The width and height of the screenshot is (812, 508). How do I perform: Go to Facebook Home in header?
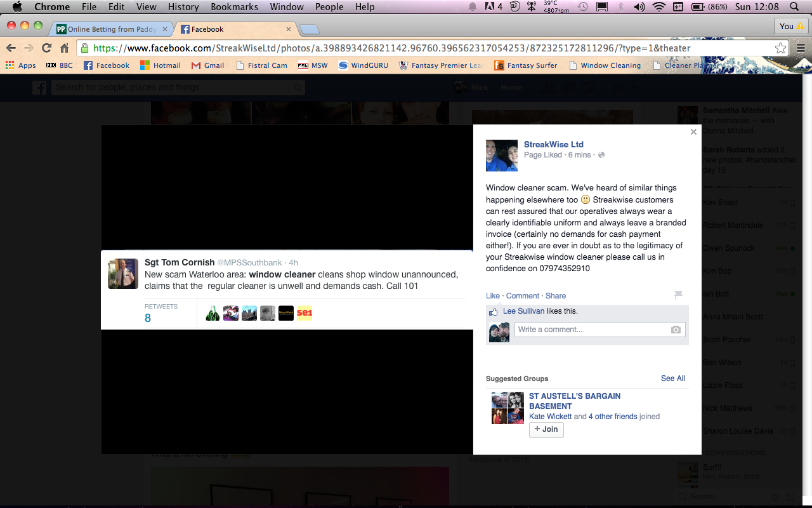[511, 88]
